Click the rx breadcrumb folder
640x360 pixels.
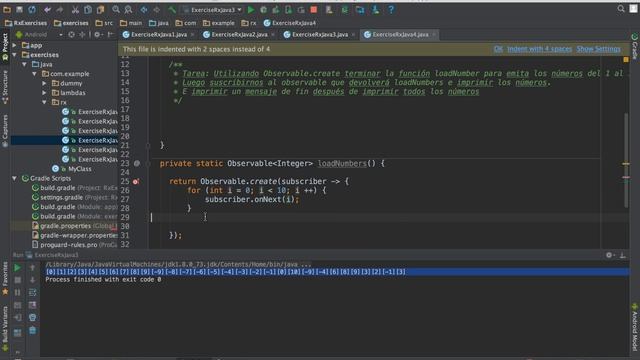[x=249, y=23]
